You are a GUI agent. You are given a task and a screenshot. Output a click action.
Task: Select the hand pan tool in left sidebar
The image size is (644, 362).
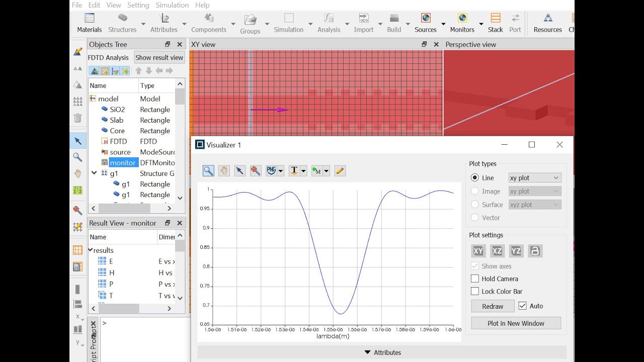tap(77, 174)
